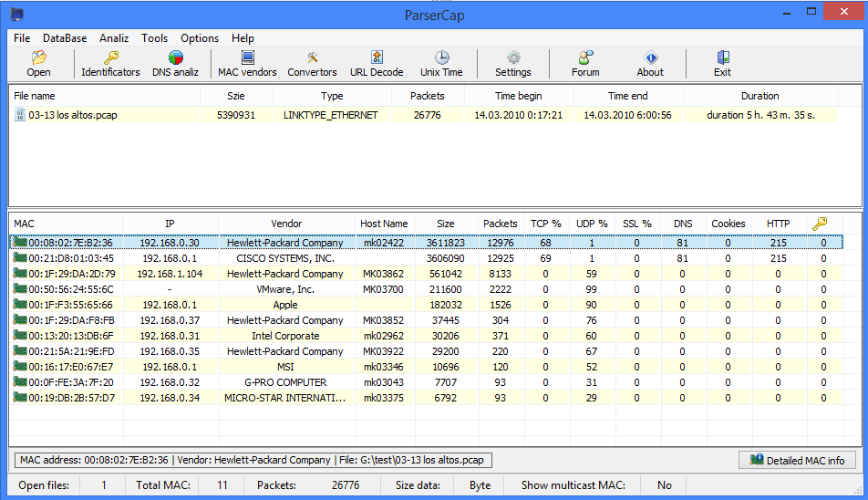Sort host list by Vendor column
868x500 pixels.
pos(286,224)
